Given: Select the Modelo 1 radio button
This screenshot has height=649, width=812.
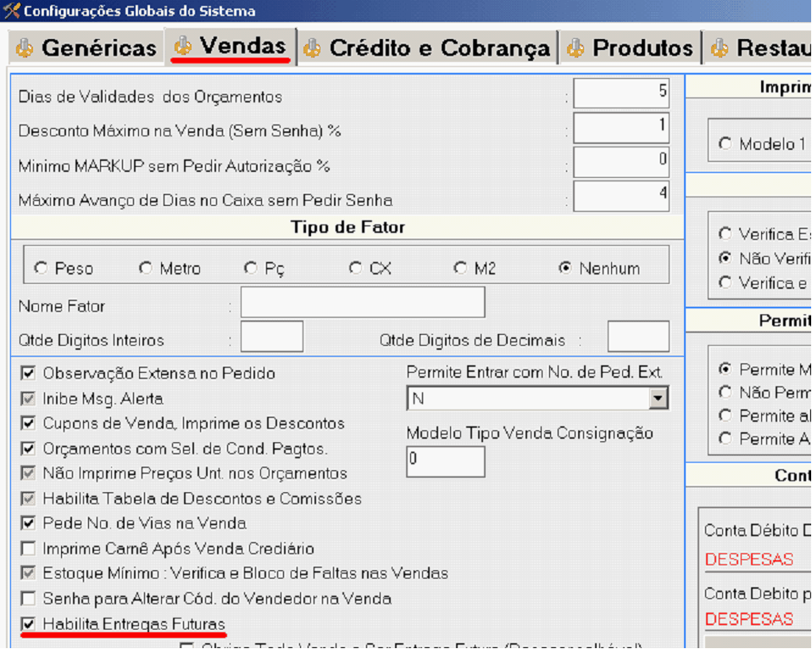Looking at the screenshot, I should [725, 144].
